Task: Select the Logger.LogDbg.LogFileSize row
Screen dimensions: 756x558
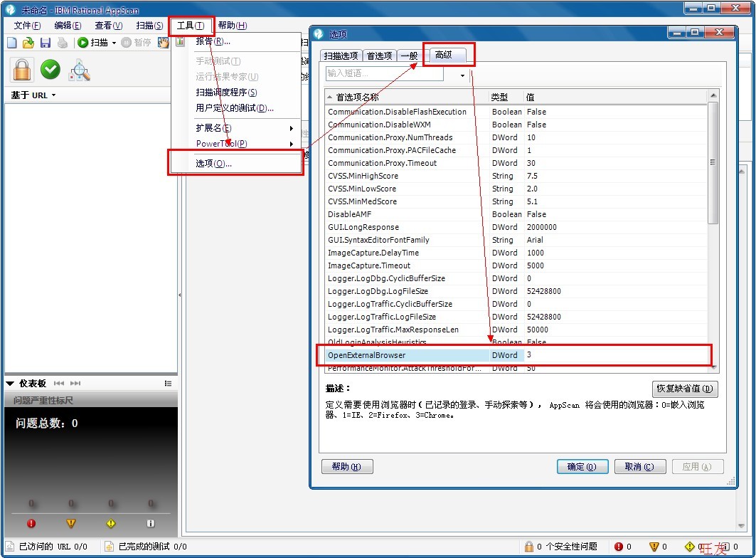Action: (x=516, y=292)
